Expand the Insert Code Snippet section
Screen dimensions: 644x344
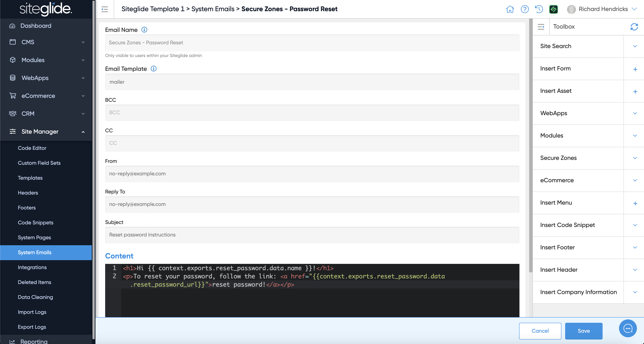pyautogui.click(x=635, y=225)
